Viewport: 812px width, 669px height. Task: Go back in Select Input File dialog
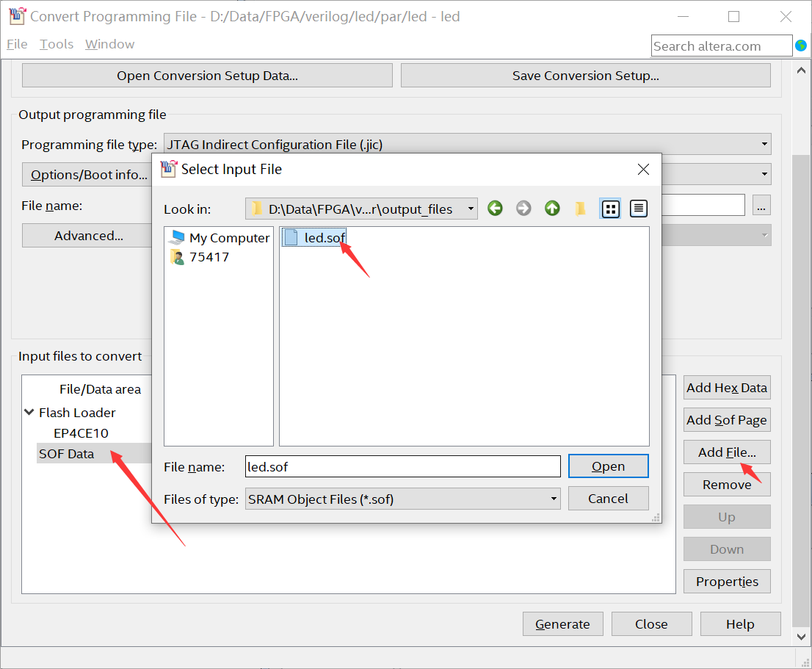(x=495, y=209)
